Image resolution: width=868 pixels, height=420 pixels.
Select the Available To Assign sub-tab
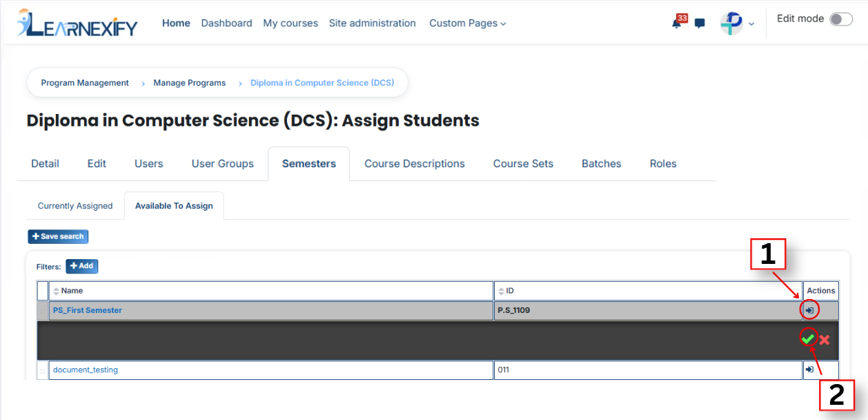pos(174,206)
